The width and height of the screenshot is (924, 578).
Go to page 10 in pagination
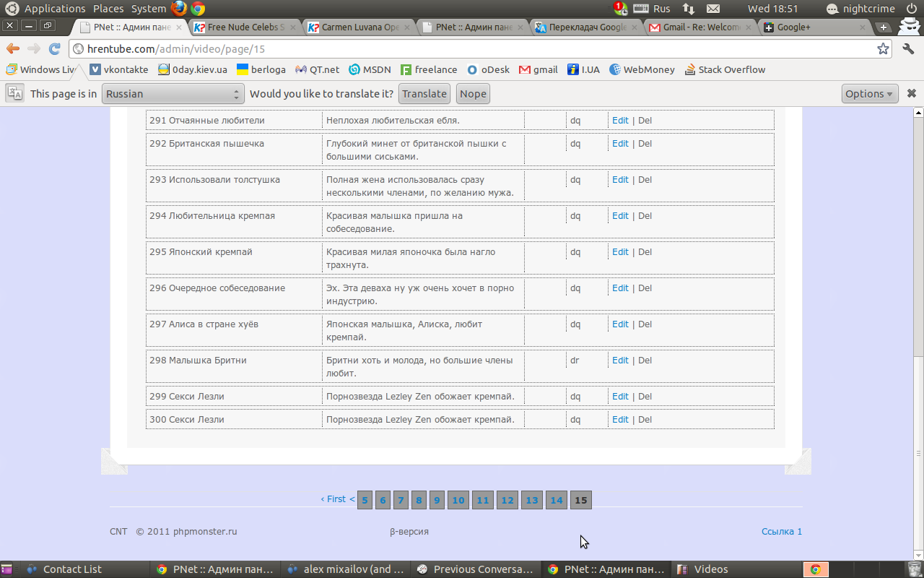458,500
